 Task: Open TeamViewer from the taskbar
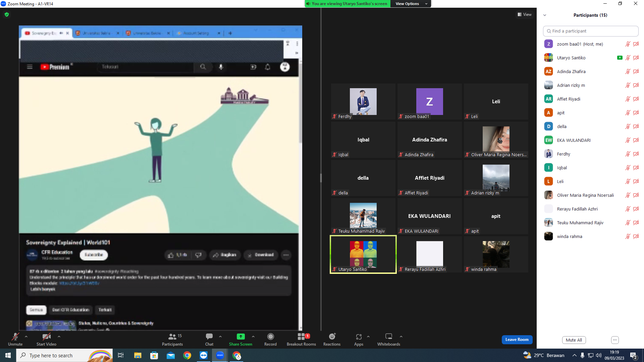[204, 355]
